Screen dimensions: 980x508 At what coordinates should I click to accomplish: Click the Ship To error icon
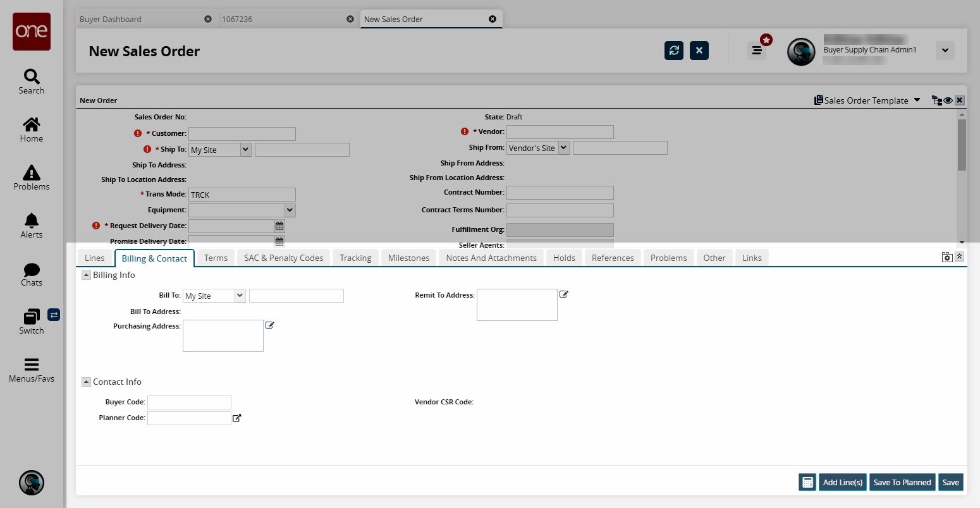click(147, 149)
